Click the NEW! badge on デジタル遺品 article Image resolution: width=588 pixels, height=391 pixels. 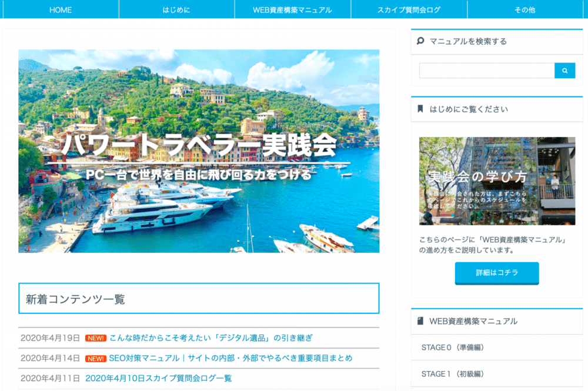96,338
